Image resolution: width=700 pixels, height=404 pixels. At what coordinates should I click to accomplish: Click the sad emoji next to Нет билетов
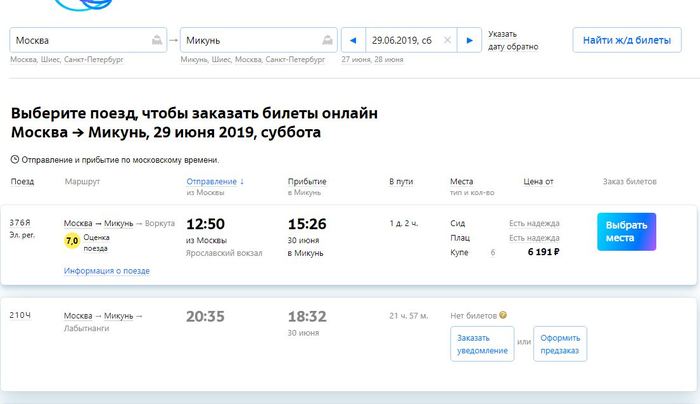503,316
